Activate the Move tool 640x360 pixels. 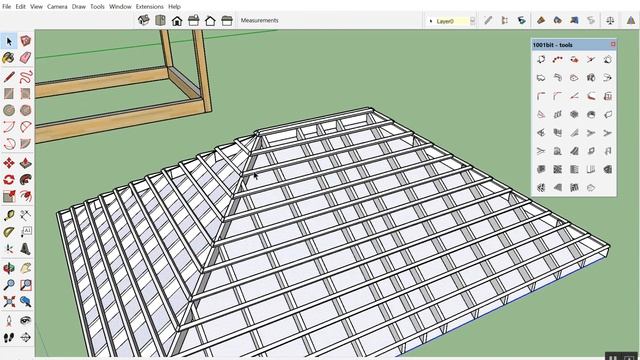[x=9, y=163]
